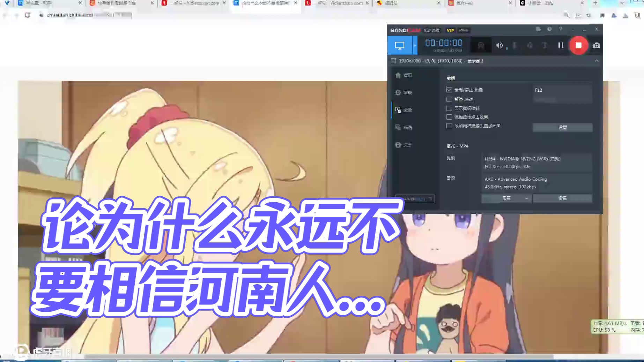
Task: Collapse the 1920x1080 display info bar
Action: click(597, 61)
